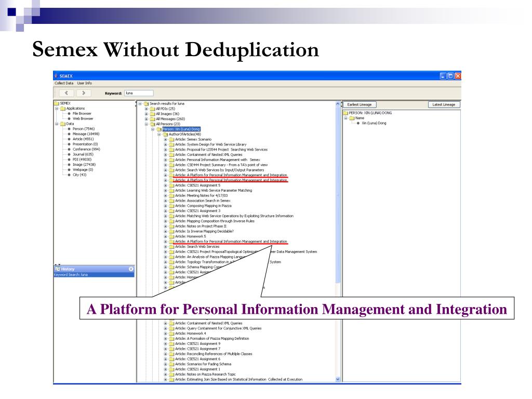532x399 pixels.
Task: Select the Data folder icon
Action: (63, 124)
